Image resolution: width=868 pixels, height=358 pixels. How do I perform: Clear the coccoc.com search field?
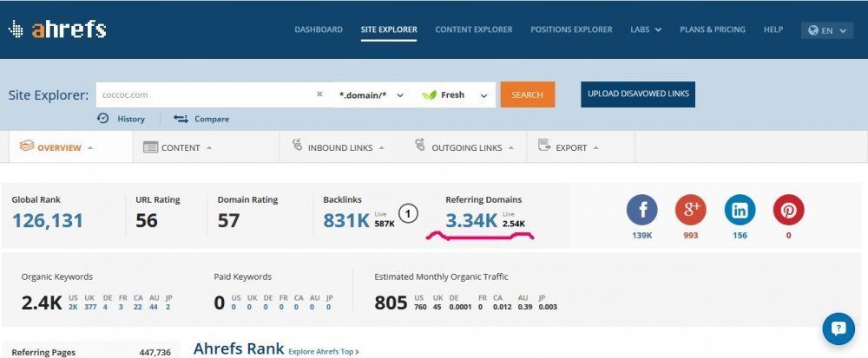pyautogui.click(x=319, y=94)
